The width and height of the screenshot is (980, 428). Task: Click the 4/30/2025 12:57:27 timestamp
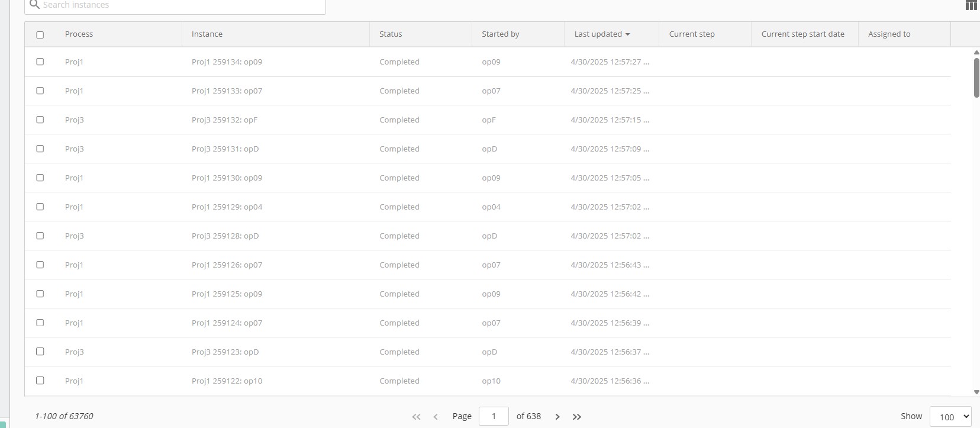610,62
